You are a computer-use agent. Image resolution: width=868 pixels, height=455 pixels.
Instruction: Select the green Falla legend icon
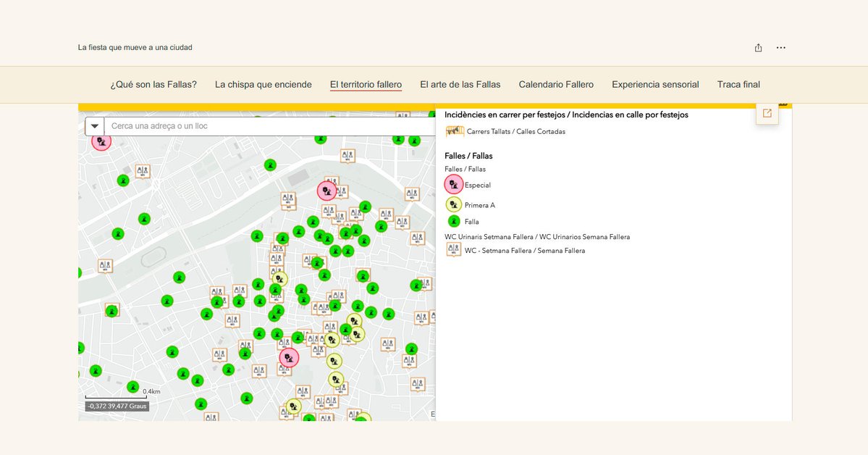(453, 221)
